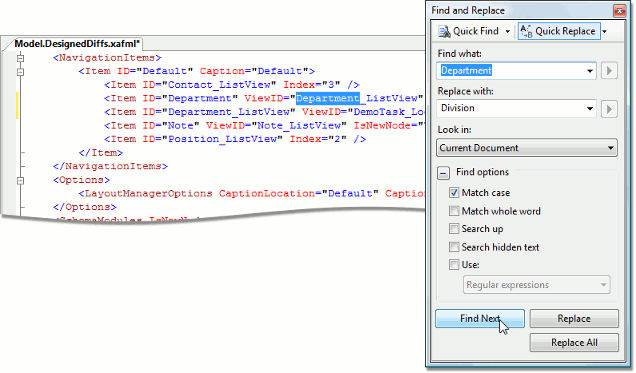Open expression builder arrow beside Replace with
This screenshot has width=636, height=373.
[609, 109]
